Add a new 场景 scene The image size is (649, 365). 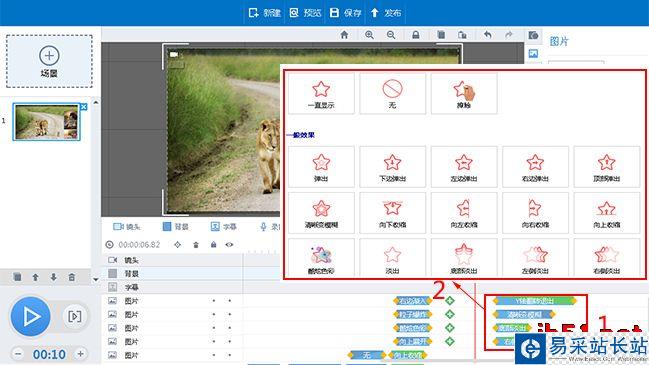click(49, 61)
